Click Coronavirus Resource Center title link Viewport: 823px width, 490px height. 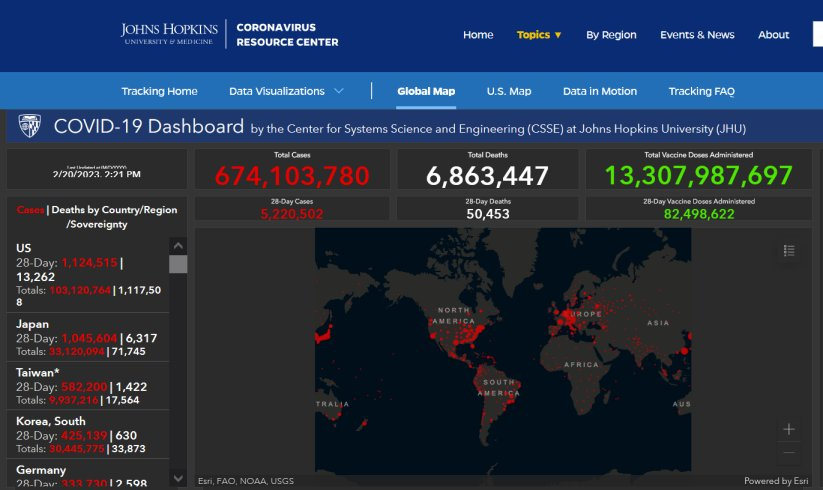coord(287,35)
